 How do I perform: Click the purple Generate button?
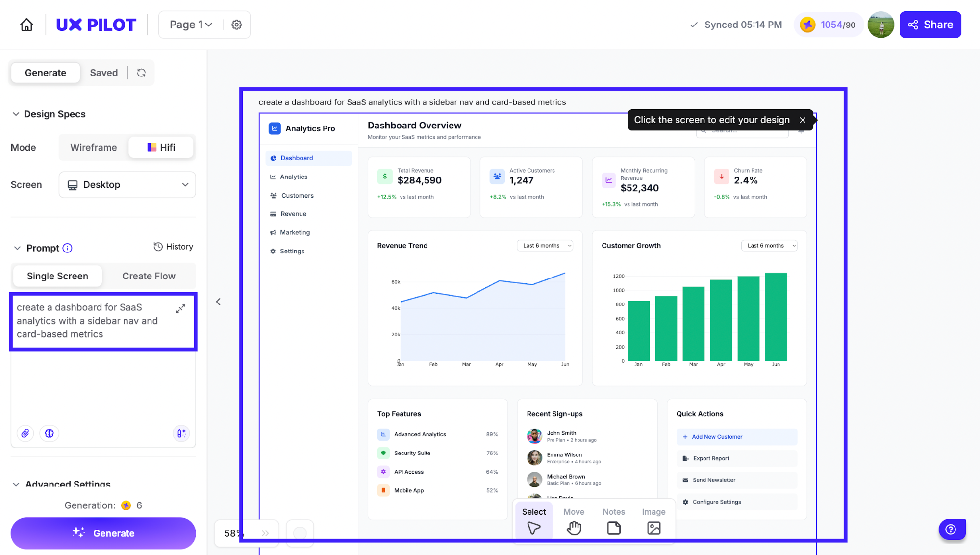103,533
